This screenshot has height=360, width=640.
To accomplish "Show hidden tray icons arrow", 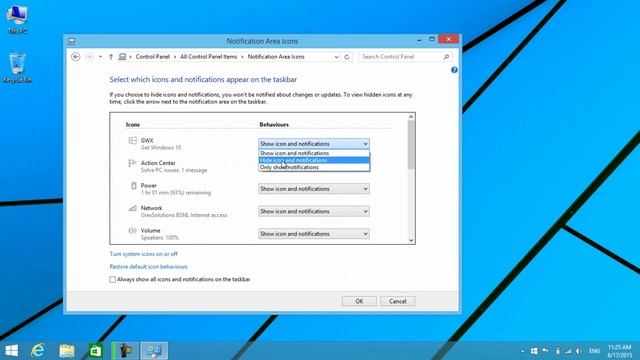I will pos(522,351).
